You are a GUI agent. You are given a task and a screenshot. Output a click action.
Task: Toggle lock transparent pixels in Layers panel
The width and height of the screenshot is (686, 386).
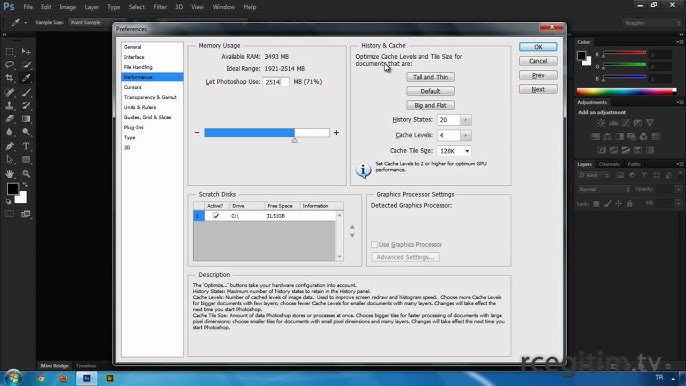coord(596,204)
